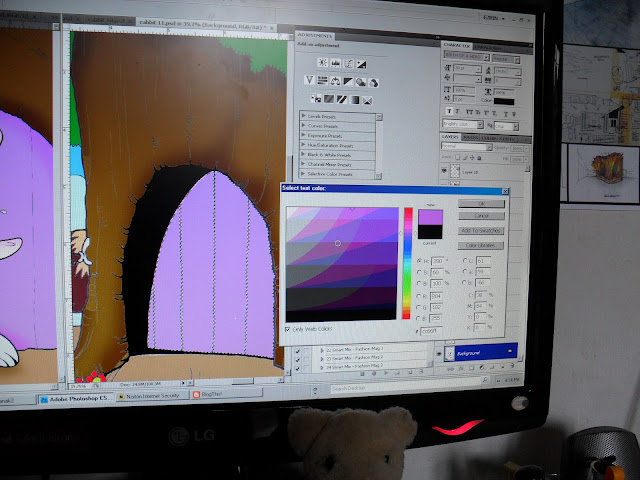This screenshot has height=480, width=640.
Task: Switch to the Adjustments panel tab
Action: (x=314, y=35)
